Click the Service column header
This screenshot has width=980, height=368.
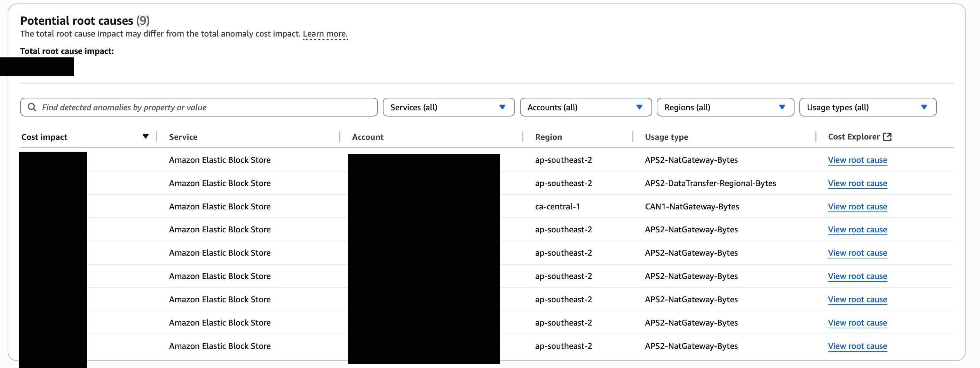(183, 137)
